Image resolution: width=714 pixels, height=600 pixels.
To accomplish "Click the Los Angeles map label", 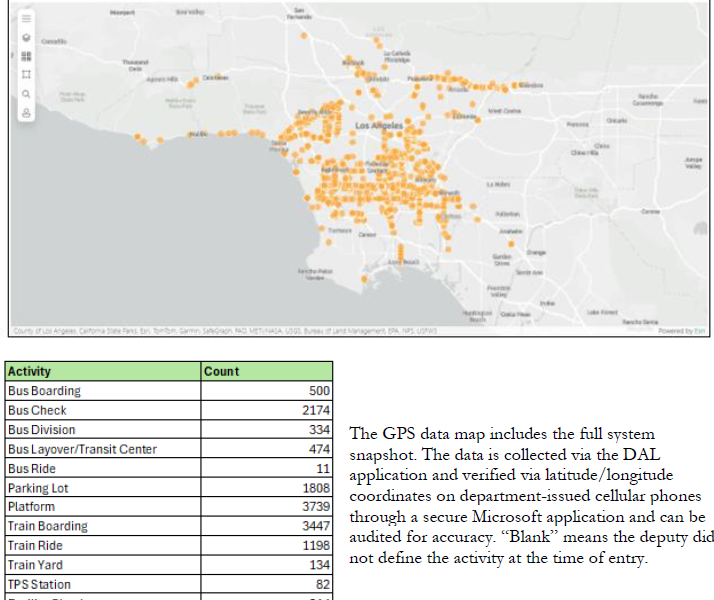I will coord(379,126).
